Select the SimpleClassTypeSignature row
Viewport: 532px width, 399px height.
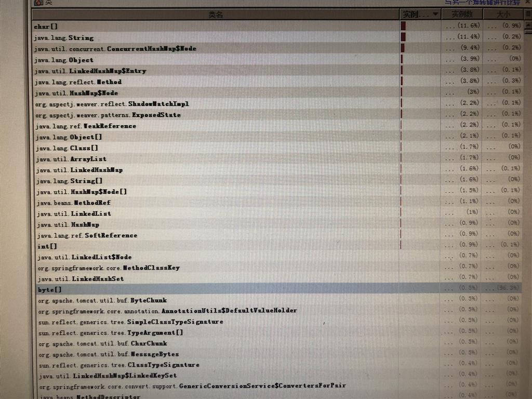278,321
